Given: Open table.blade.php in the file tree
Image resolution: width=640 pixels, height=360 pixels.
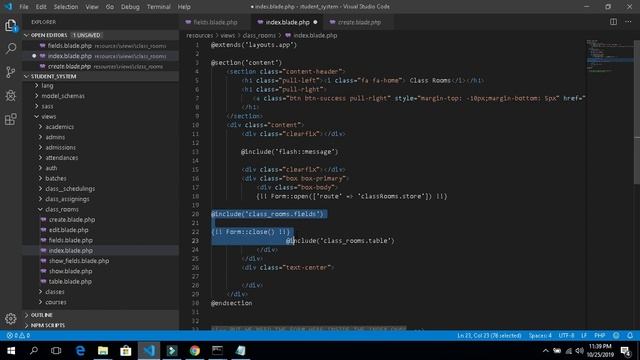Looking at the screenshot, I should [x=70, y=281].
